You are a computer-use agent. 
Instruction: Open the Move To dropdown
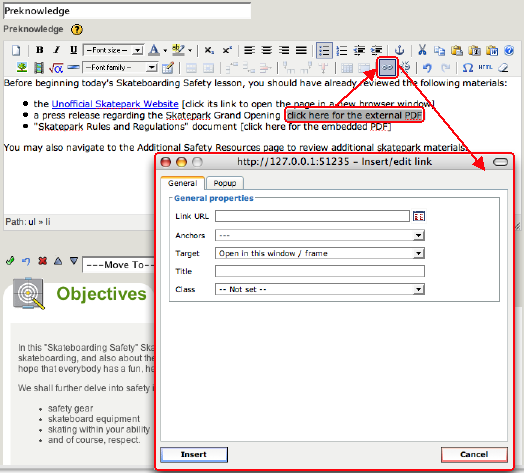click(x=119, y=265)
